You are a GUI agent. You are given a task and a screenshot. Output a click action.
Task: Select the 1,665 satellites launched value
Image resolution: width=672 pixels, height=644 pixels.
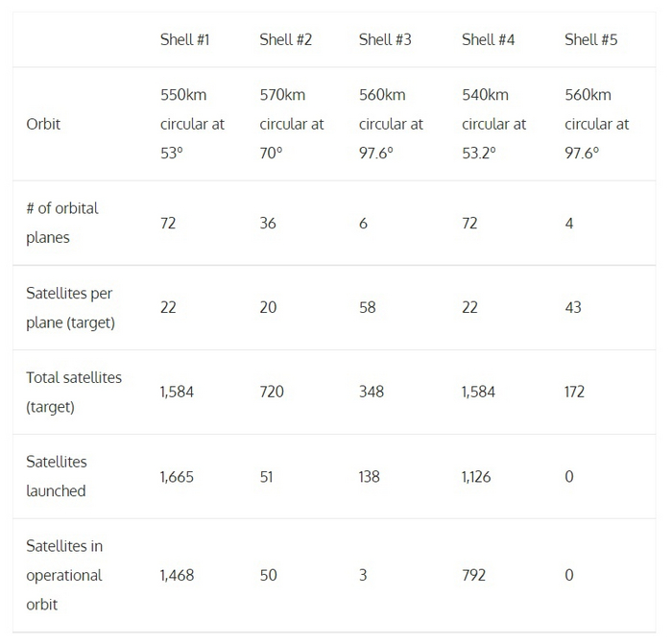[177, 476]
